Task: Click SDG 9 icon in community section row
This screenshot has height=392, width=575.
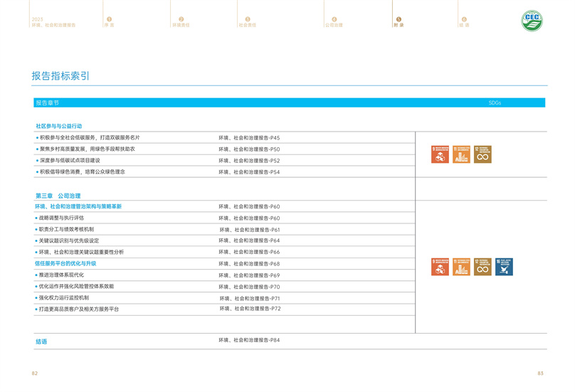Action: [x=440, y=154]
